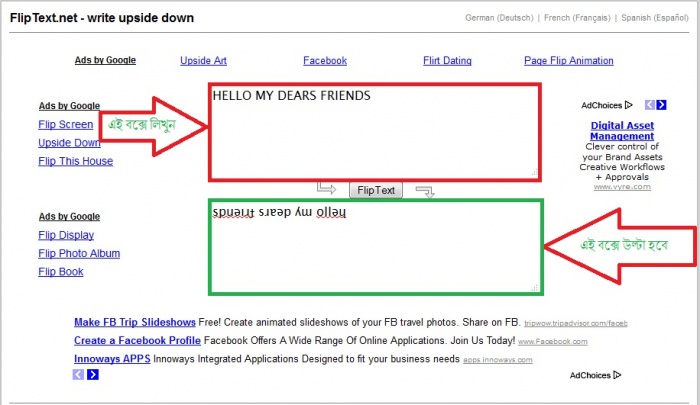The width and height of the screenshot is (700, 405).
Task: Open the Flip Screen link
Action: 66,125
